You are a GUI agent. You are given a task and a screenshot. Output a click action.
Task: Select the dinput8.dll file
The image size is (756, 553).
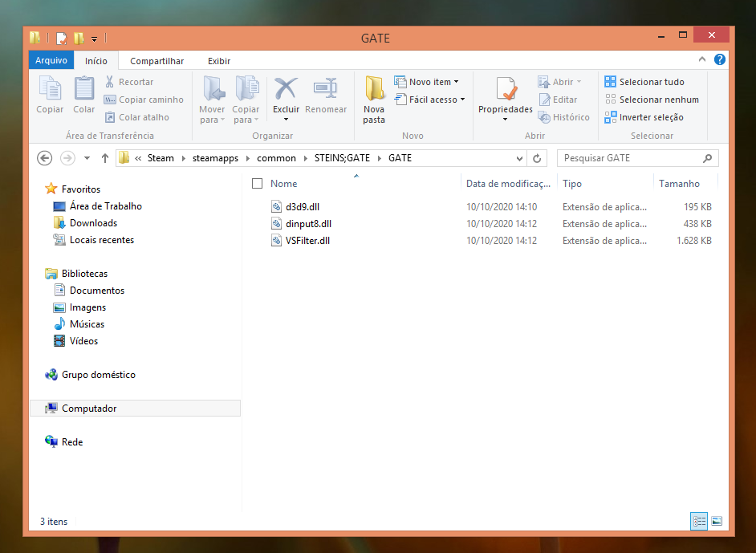pyautogui.click(x=308, y=224)
